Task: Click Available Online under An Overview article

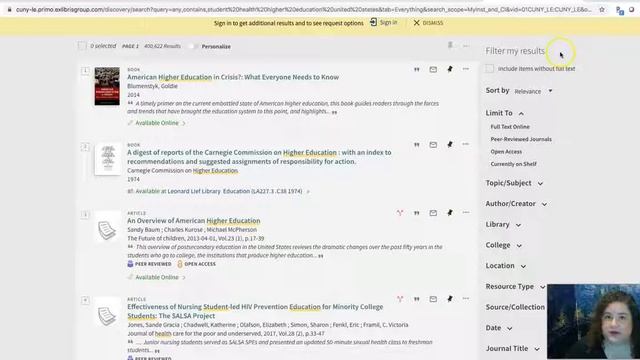Action: (157, 277)
